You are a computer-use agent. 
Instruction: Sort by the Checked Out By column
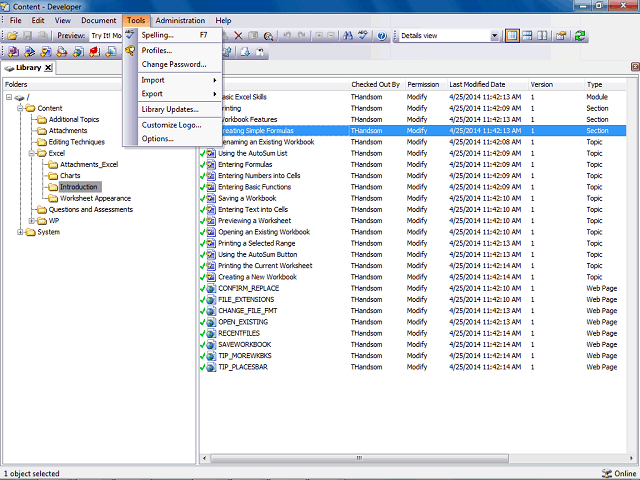click(x=376, y=84)
